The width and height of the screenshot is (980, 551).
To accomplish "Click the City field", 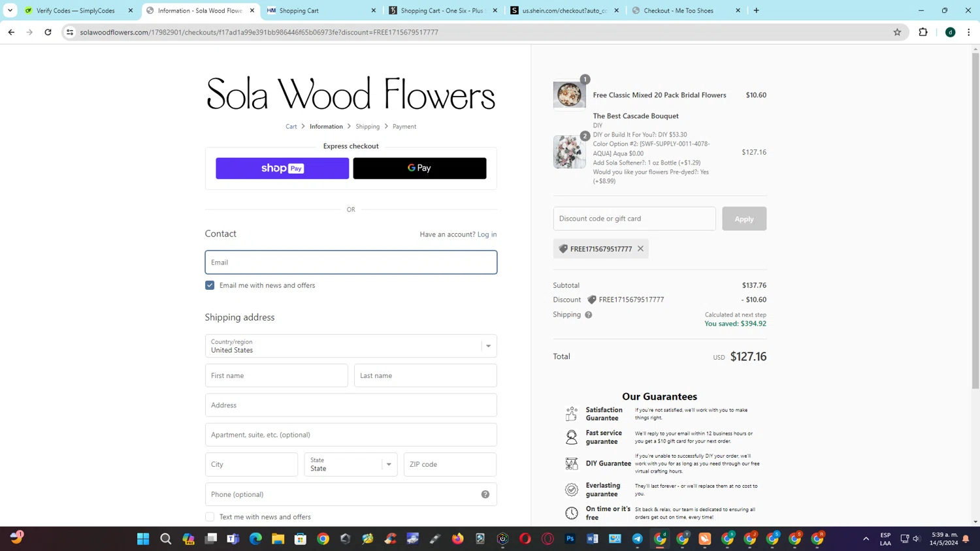I will [252, 464].
